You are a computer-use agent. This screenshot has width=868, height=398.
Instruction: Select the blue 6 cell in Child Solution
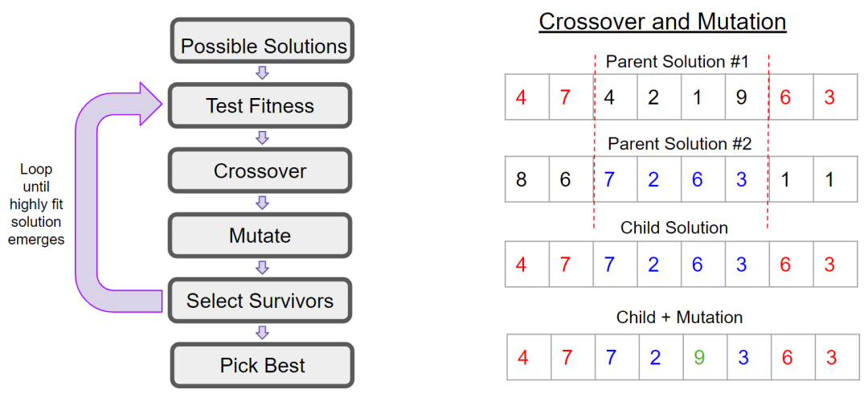(698, 264)
